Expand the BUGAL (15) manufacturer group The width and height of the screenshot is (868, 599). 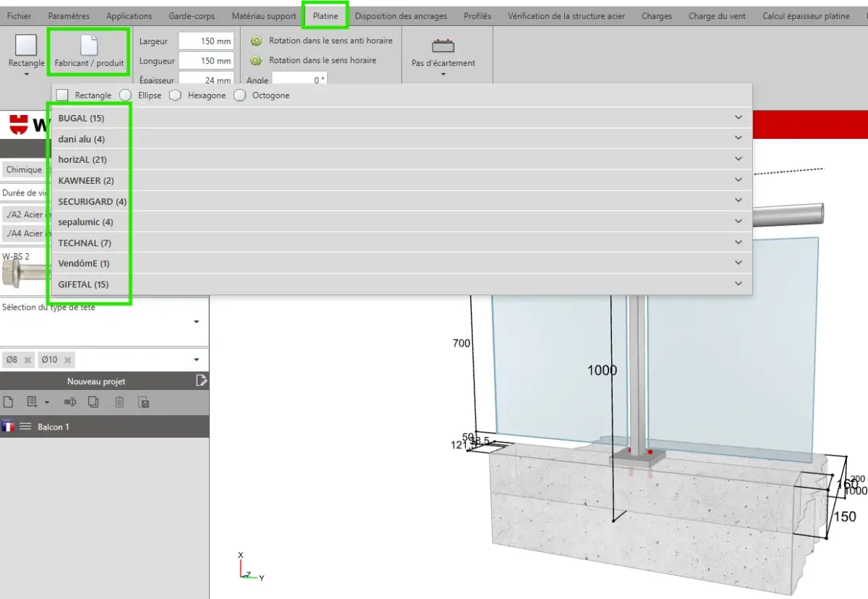402,118
